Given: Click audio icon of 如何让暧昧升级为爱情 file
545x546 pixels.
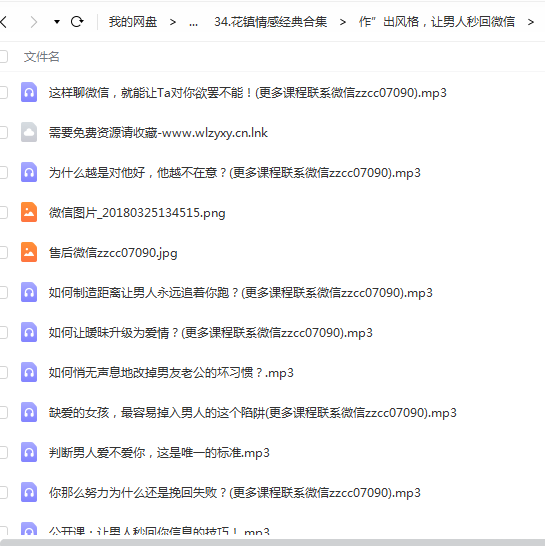Looking at the screenshot, I should pyautogui.click(x=29, y=332).
